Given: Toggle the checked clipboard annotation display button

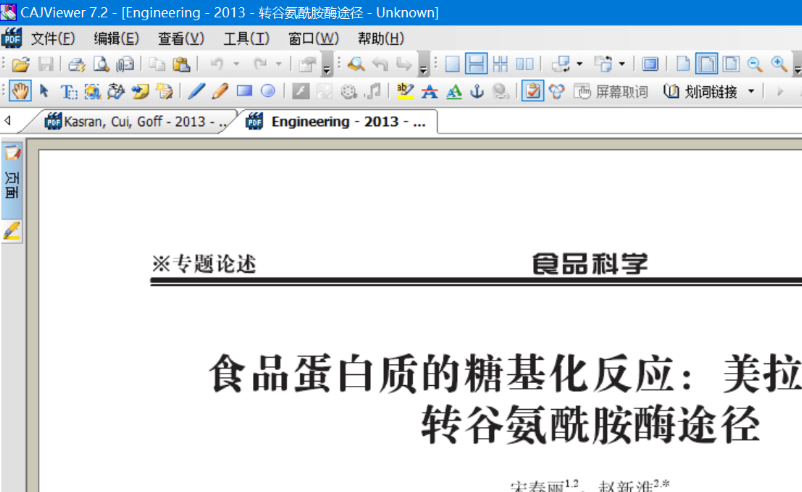Looking at the screenshot, I should pos(532,92).
